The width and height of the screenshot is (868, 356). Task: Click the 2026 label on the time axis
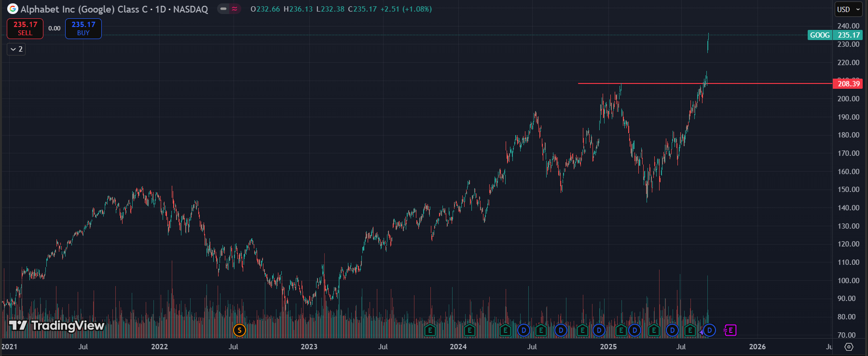757,347
